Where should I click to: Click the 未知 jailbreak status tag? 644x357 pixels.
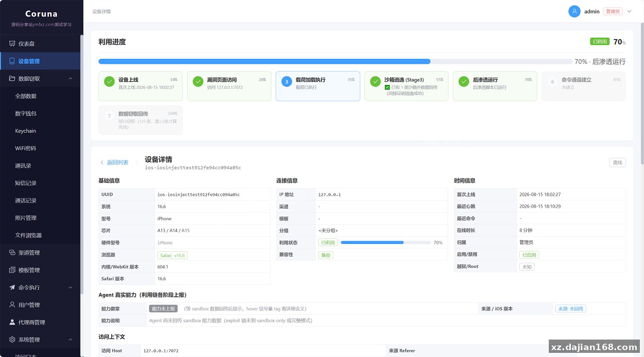pyautogui.click(x=527, y=266)
